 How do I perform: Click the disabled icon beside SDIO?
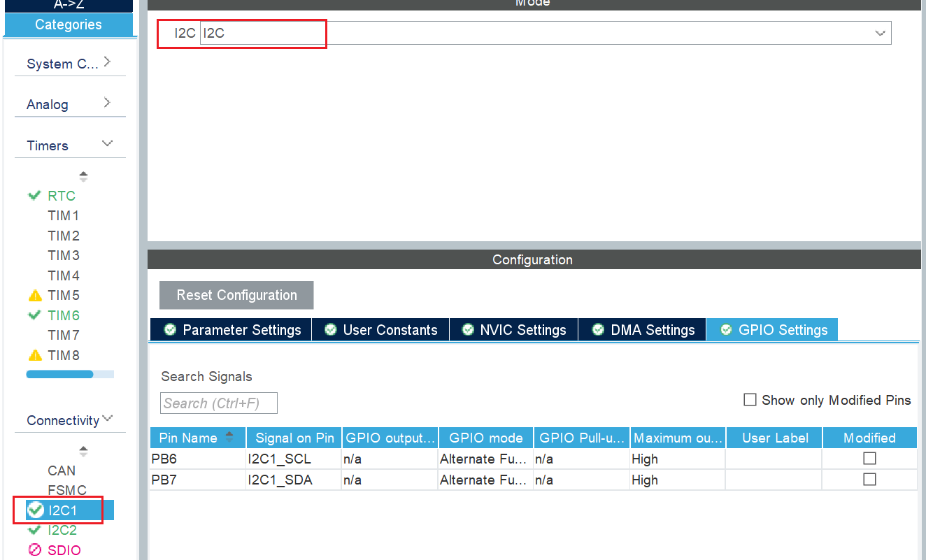35,550
